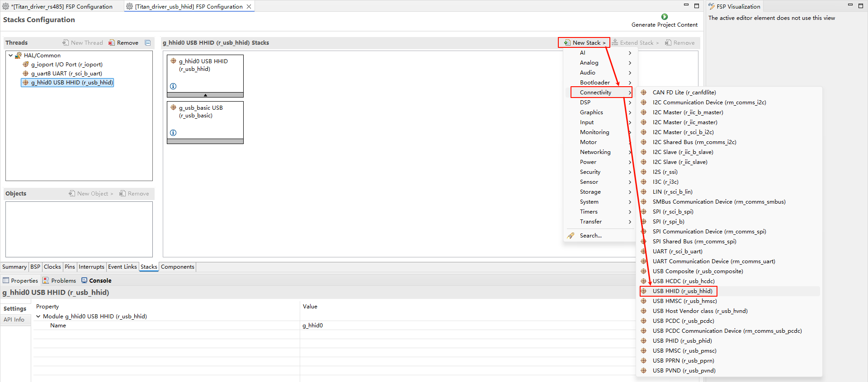Viewport: 868px width, 382px height.
Task: Expand the g_hhid0 stack block arrow bar
Action: pyautogui.click(x=205, y=95)
